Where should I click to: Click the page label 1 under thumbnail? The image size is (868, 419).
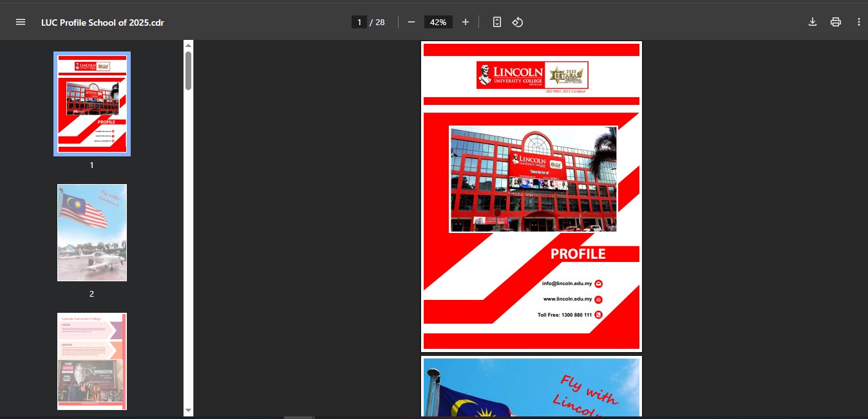point(91,165)
